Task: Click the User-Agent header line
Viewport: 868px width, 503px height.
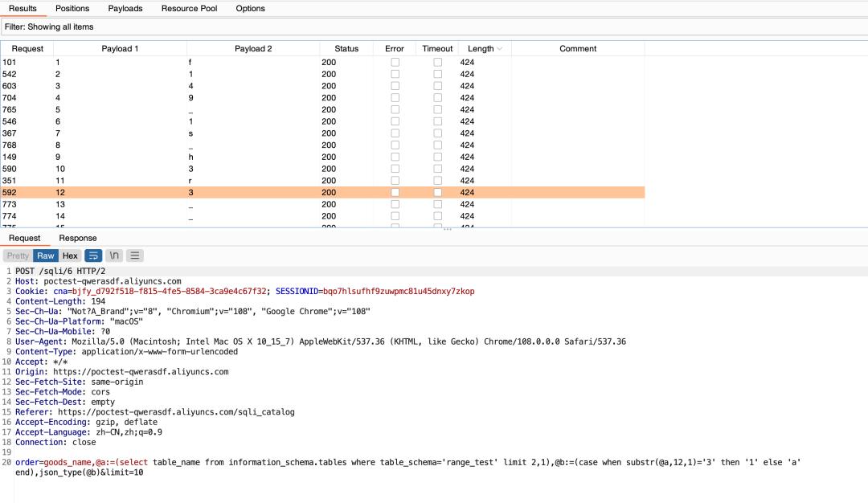Action: [x=321, y=341]
